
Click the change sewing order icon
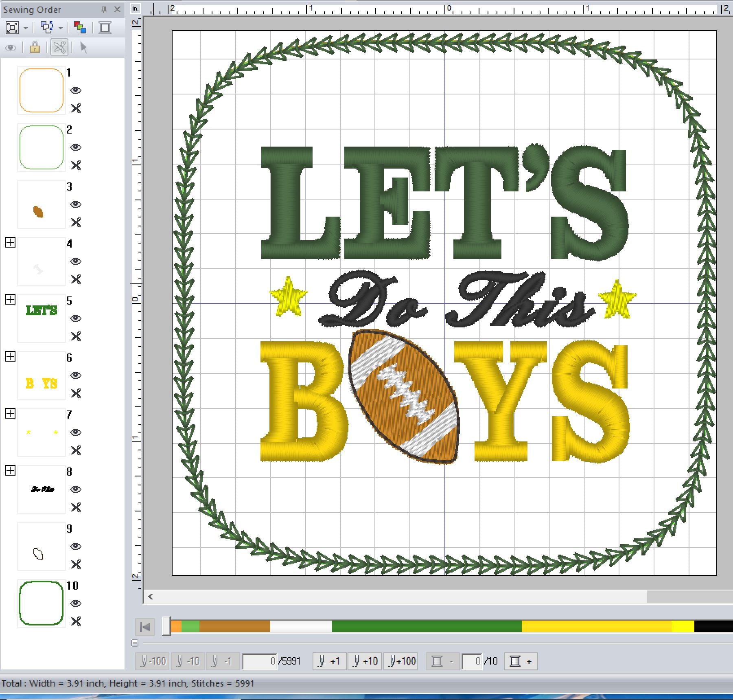[47, 28]
